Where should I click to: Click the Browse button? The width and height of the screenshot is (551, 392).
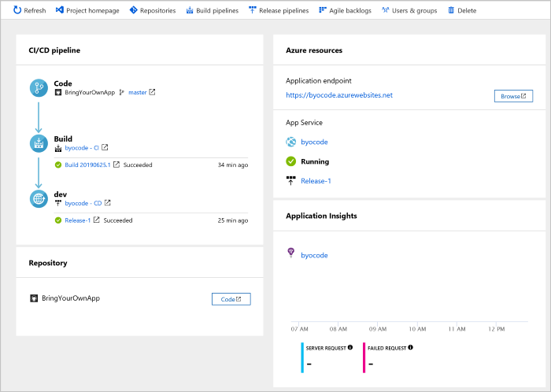pyautogui.click(x=512, y=96)
